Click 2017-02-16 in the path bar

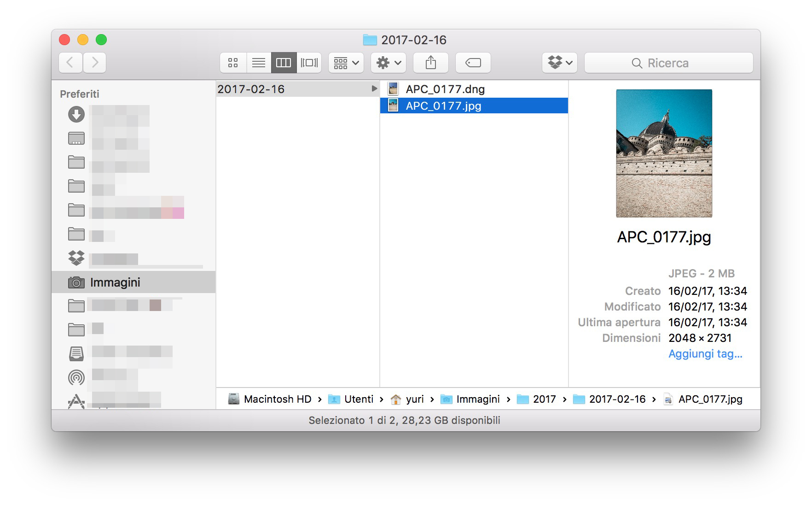(x=609, y=399)
